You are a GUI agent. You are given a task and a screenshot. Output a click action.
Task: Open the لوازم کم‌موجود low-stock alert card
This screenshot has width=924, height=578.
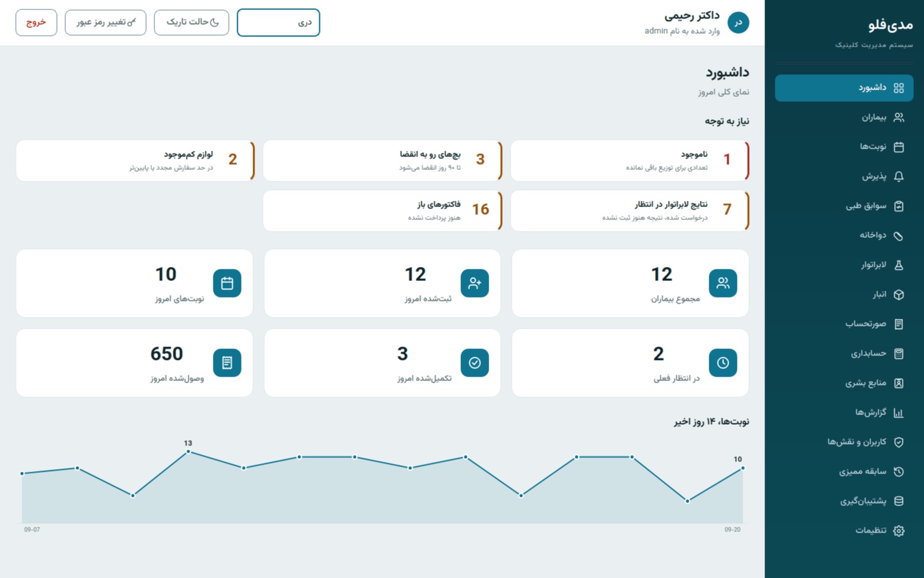coord(135,161)
